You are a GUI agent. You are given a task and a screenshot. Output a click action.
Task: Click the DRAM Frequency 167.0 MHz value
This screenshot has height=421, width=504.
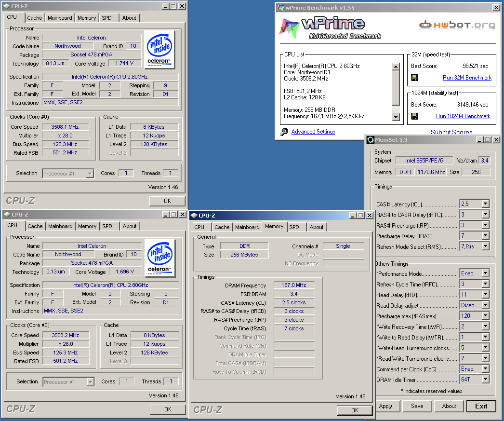[294, 285]
